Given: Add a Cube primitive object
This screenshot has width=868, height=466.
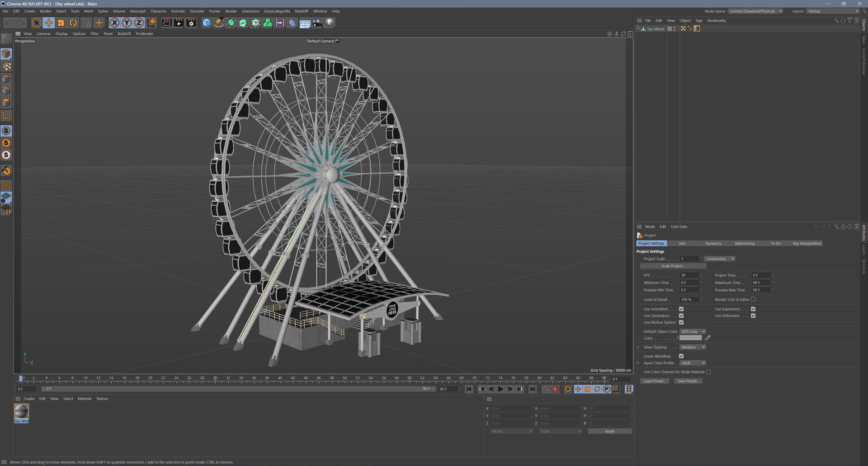Looking at the screenshot, I should [207, 23].
